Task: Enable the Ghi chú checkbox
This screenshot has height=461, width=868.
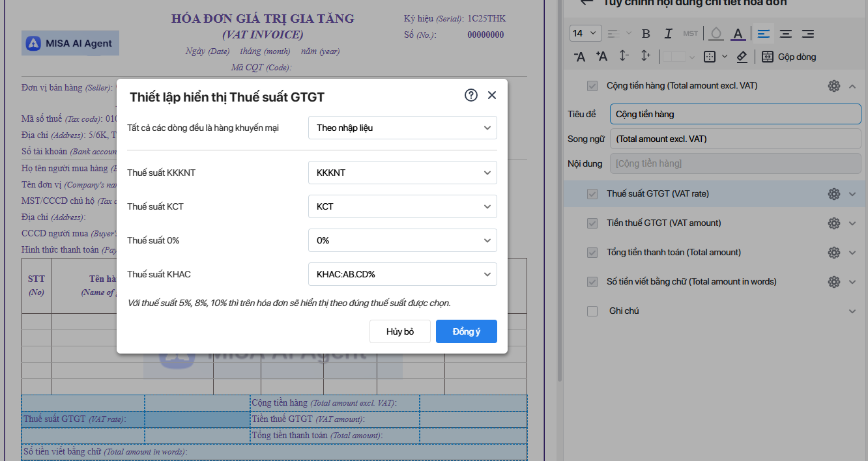Action: pos(592,311)
